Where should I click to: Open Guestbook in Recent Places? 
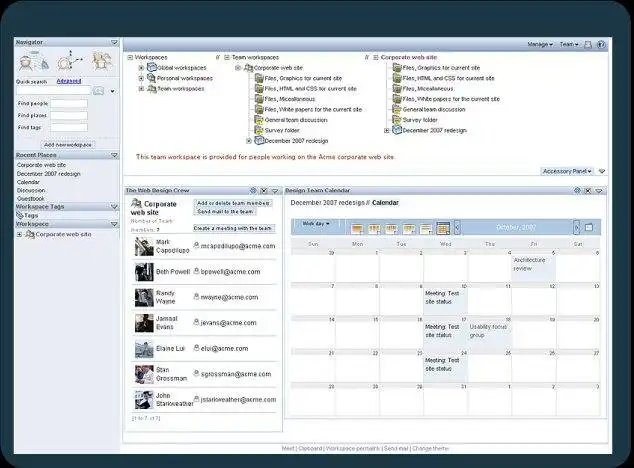point(31,199)
